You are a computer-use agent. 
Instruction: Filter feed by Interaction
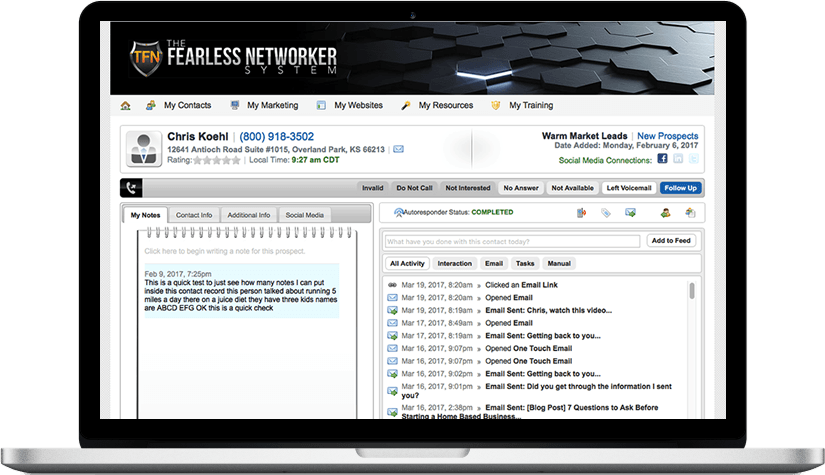pyautogui.click(x=455, y=264)
